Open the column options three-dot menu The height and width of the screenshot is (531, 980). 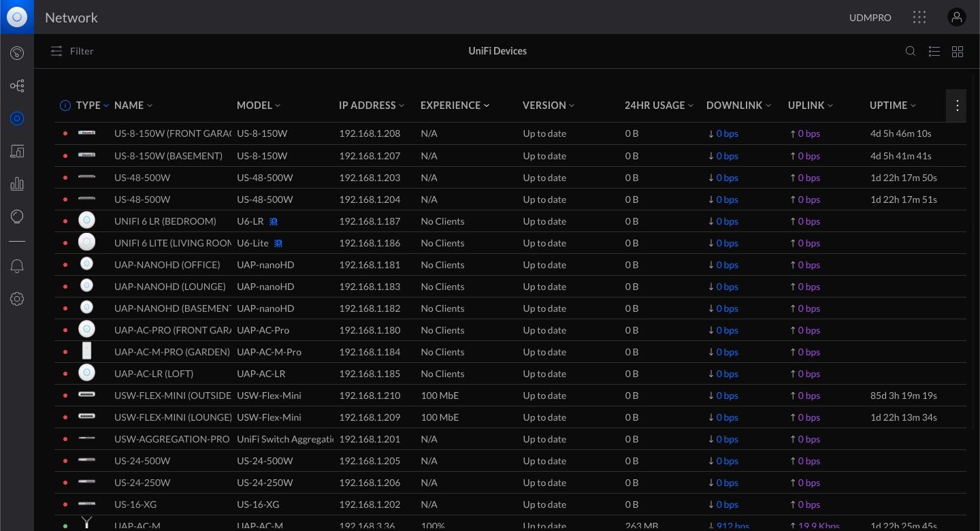click(957, 106)
